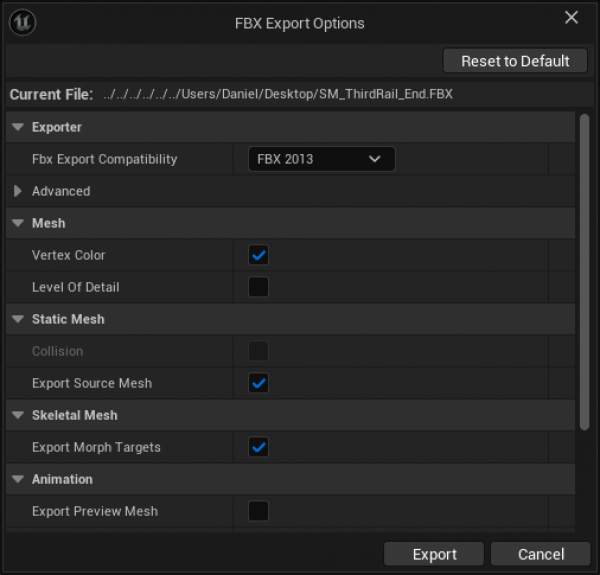Viewport: 600px width, 575px height.
Task: Click the Unreal Engine logo icon
Action: (x=23, y=22)
